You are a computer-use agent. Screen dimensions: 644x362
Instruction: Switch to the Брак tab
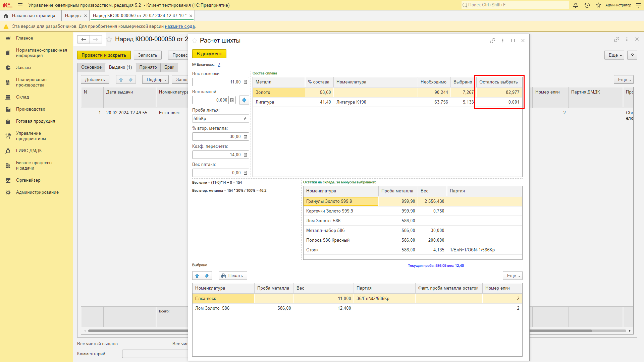[x=169, y=67]
